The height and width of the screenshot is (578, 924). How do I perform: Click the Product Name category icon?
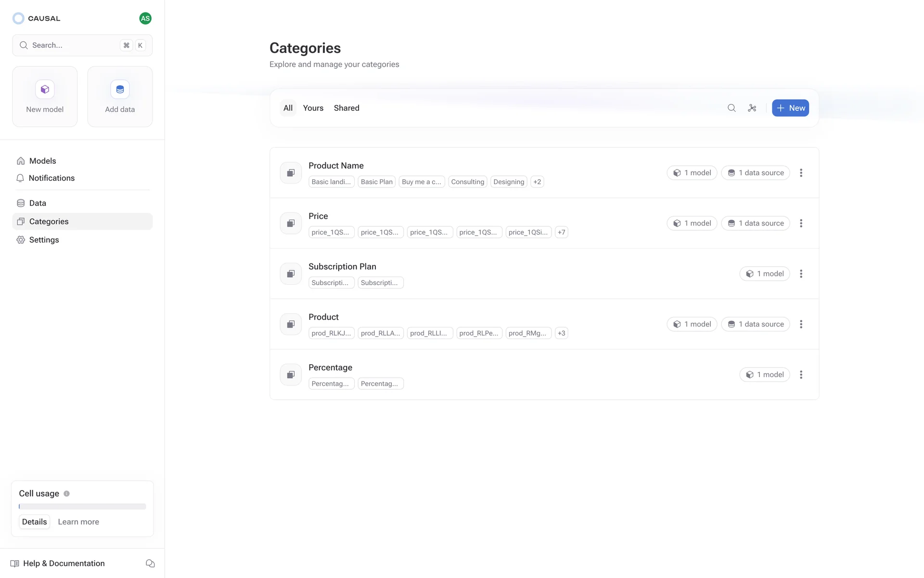(291, 173)
